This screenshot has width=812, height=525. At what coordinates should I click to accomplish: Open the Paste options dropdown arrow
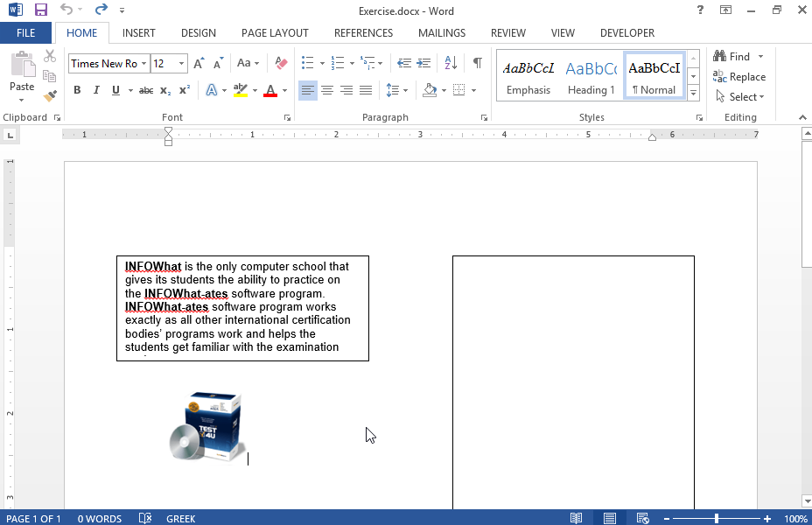point(22,100)
